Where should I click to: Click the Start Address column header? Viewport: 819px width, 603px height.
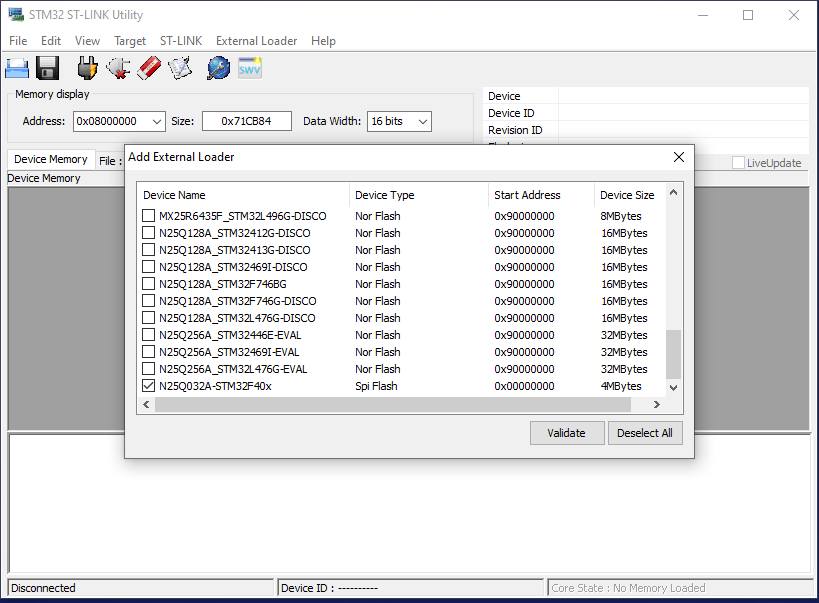pyautogui.click(x=541, y=195)
